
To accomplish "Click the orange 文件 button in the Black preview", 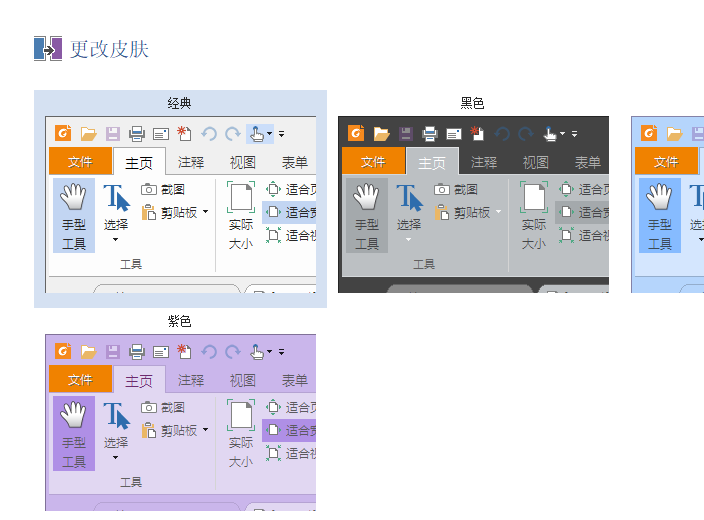I will click(x=372, y=162).
